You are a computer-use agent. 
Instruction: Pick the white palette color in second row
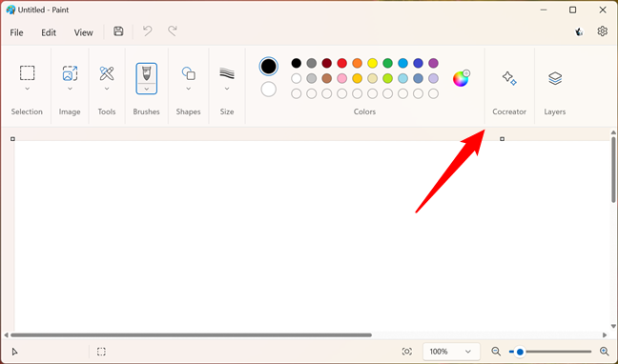coord(296,78)
